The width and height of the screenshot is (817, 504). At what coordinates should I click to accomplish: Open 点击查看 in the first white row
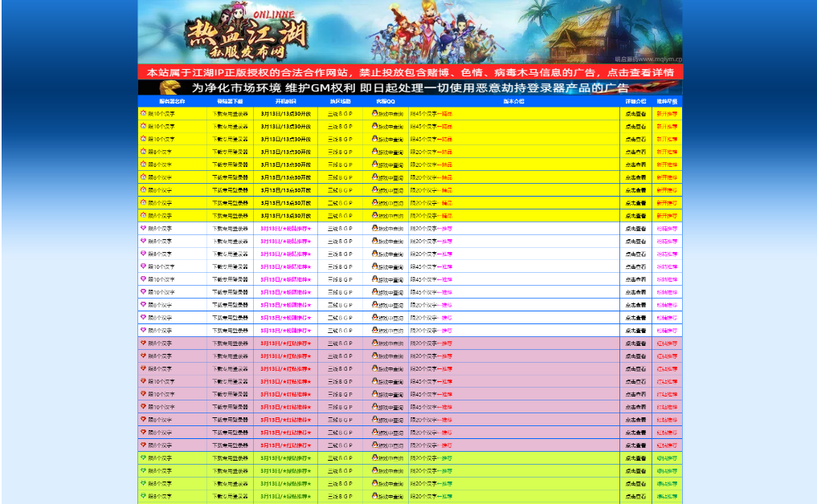(635, 229)
